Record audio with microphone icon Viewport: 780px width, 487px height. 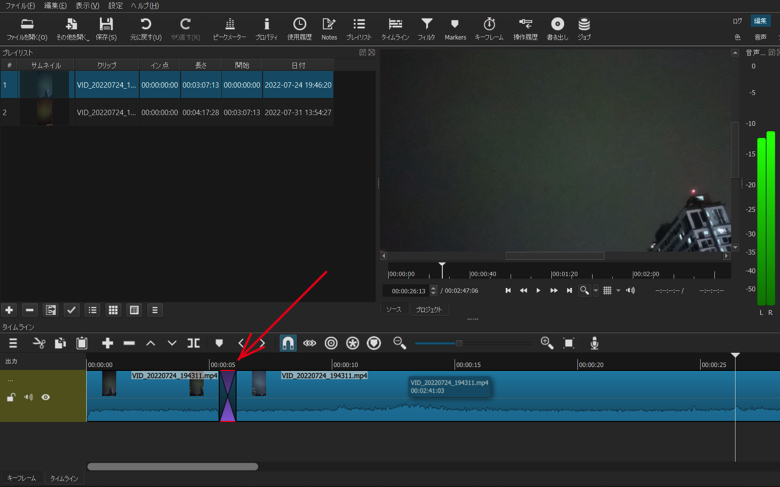tap(594, 343)
